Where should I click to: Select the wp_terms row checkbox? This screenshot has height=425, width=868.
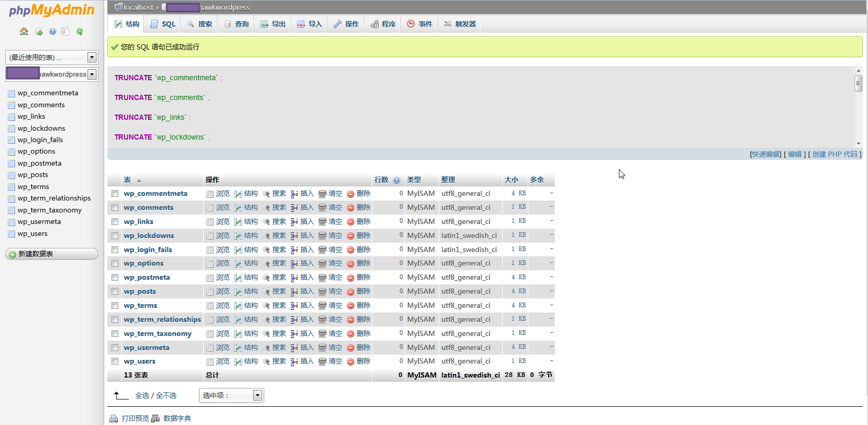point(115,306)
